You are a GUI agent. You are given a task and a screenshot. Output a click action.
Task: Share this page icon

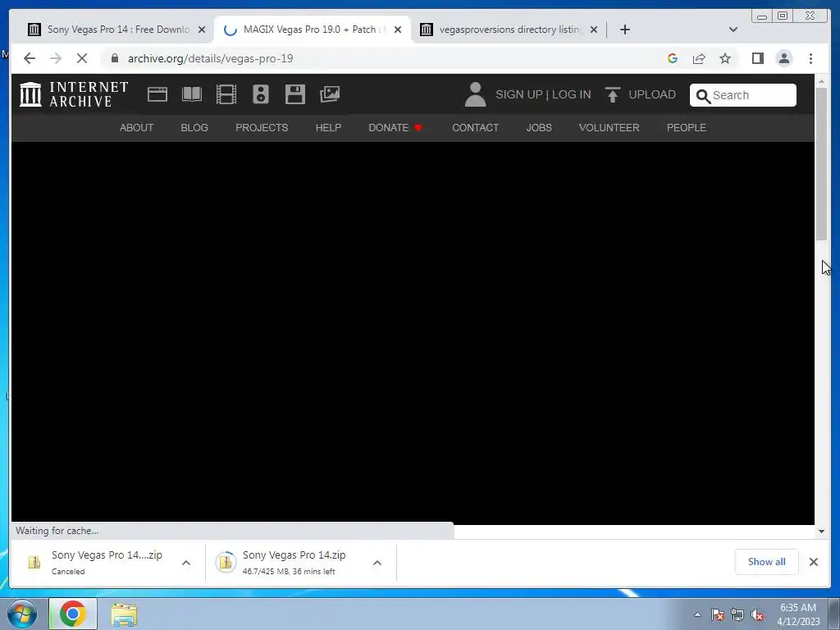pyautogui.click(x=699, y=58)
